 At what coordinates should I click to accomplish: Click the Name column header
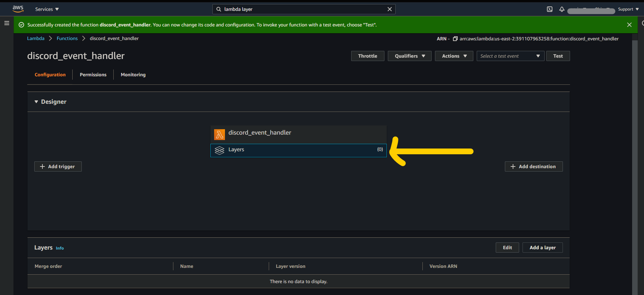[187, 266]
